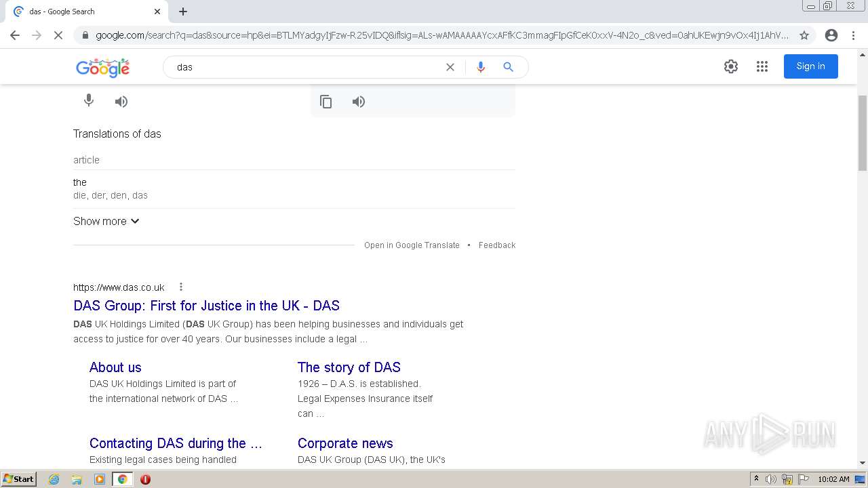Submit search with the magnifier icon
Image resolution: width=868 pixels, height=488 pixels.
(x=509, y=67)
